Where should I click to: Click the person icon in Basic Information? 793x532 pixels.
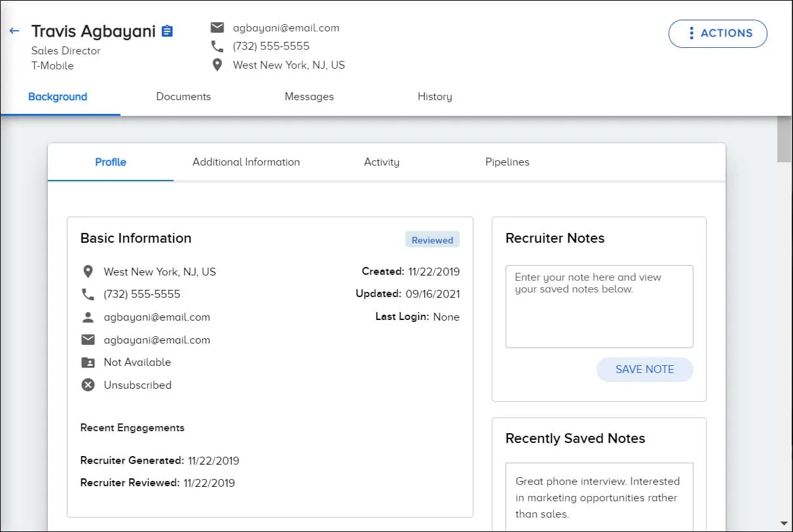pyautogui.click(x=88, y=317)
